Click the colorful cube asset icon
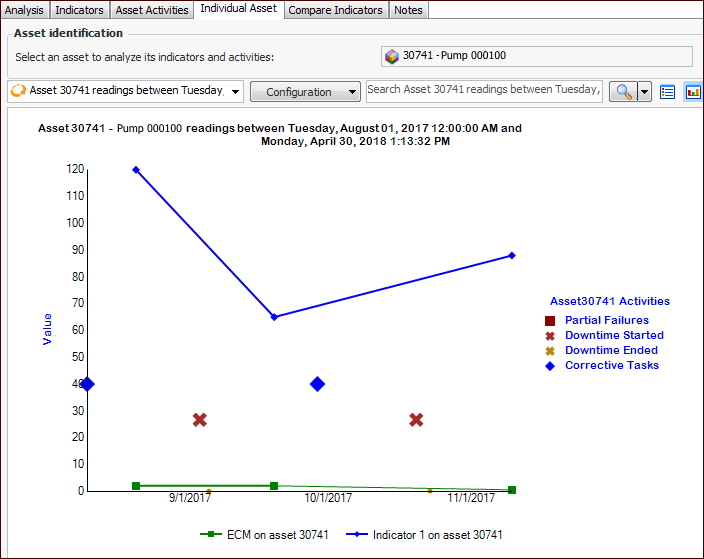Screen dimensions: 704x559 [392, 57]
